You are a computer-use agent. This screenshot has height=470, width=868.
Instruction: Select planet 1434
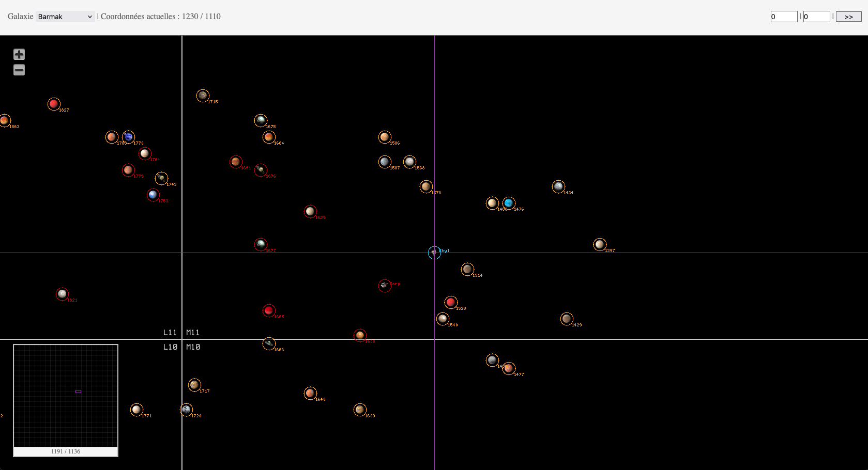pos(558,186)
